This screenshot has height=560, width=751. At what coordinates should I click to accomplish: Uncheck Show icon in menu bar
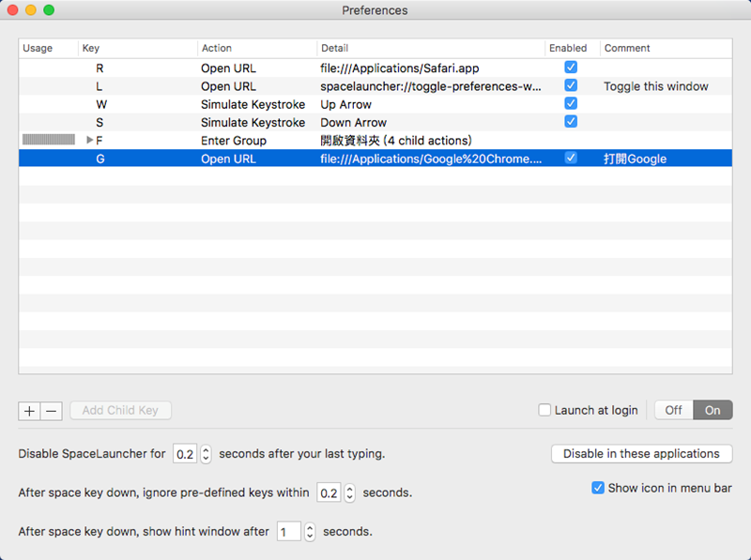[x=598, y=488]
